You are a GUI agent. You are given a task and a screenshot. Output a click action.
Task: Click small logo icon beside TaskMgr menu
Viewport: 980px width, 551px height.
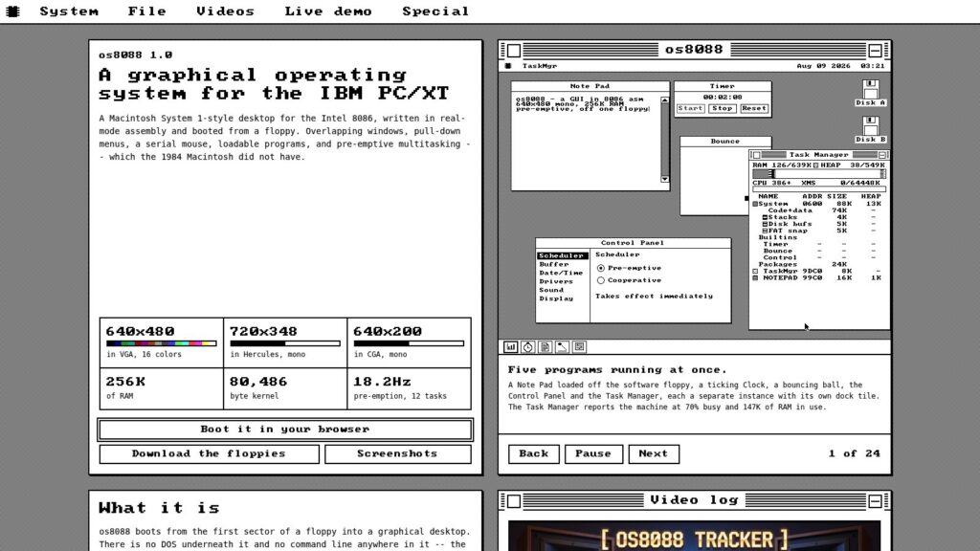click(x=508, y=66)
